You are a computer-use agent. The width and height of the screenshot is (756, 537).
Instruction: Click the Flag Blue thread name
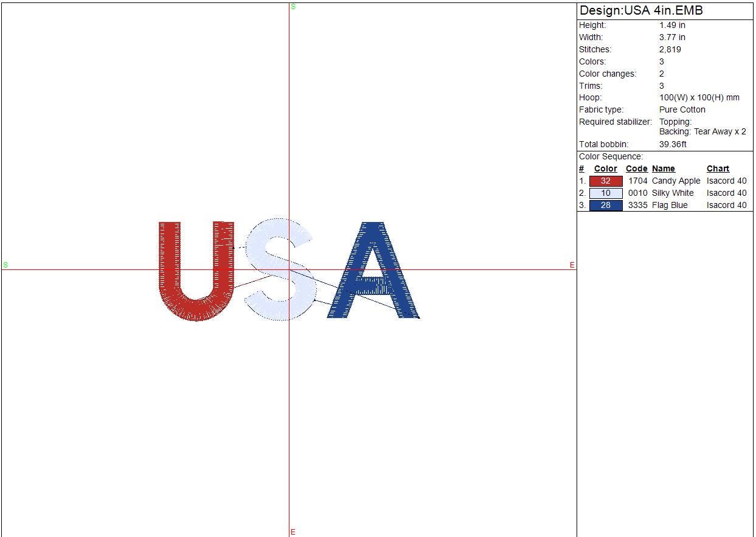pos(669,206)
